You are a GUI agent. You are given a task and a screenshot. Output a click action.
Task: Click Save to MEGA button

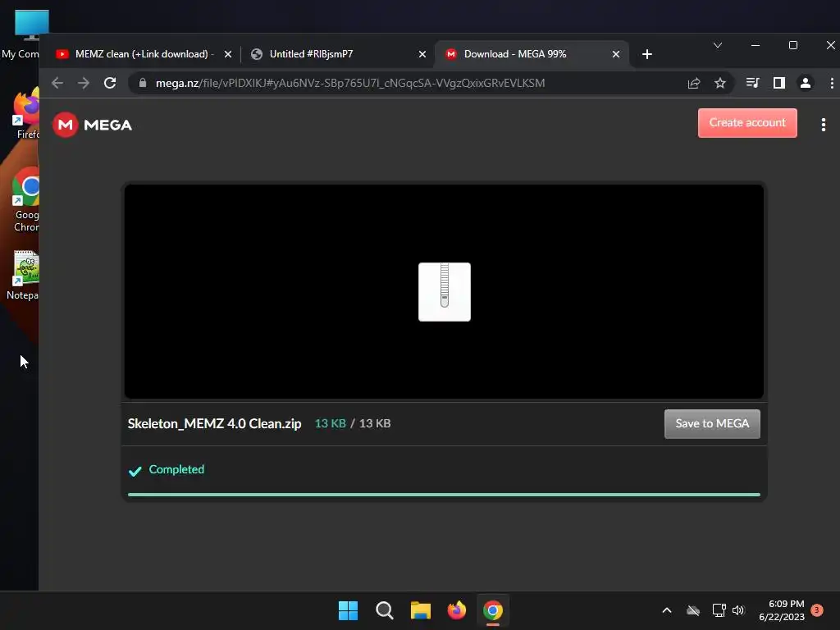[x=712, y=424]
